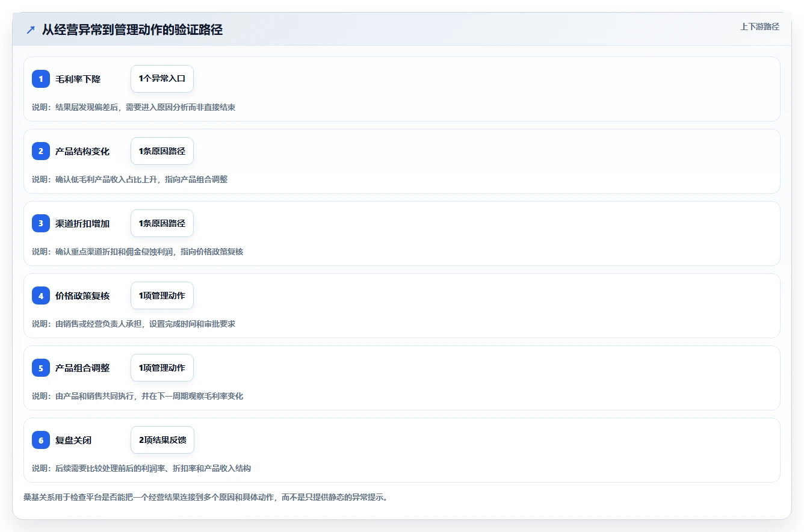The width and height of the screenshot is (804, 532).
Task: Select the 毛利率下降 step name
Action: pos(78,79)
